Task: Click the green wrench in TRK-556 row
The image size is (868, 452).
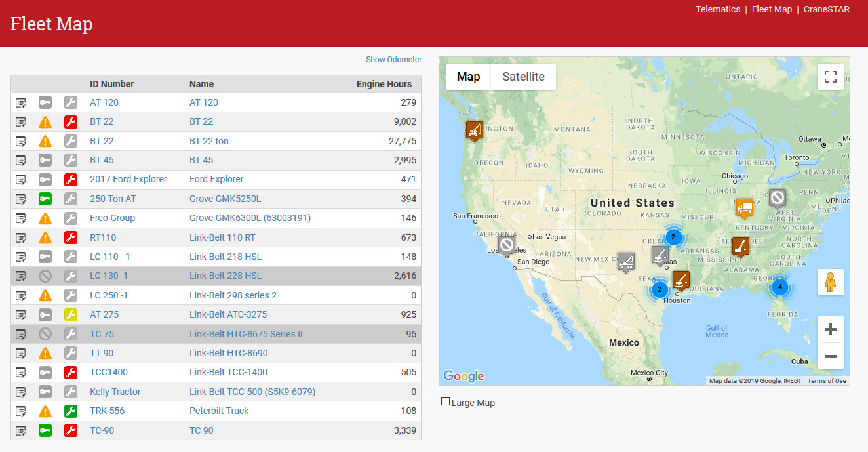Action: 71,411
